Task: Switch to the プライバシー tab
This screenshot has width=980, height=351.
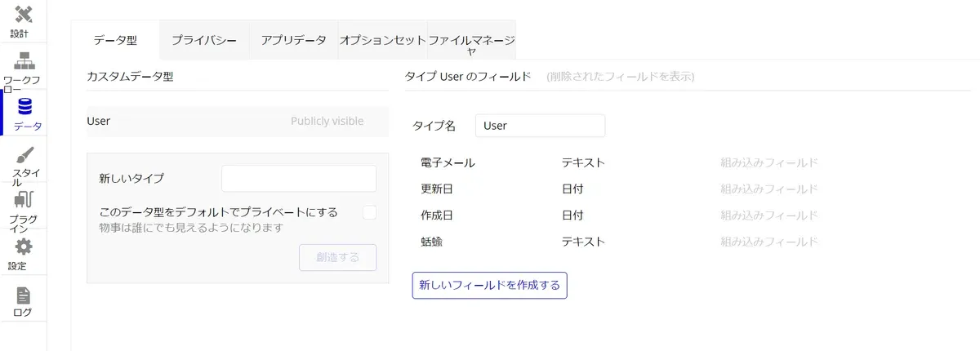Action: point(204,39)
